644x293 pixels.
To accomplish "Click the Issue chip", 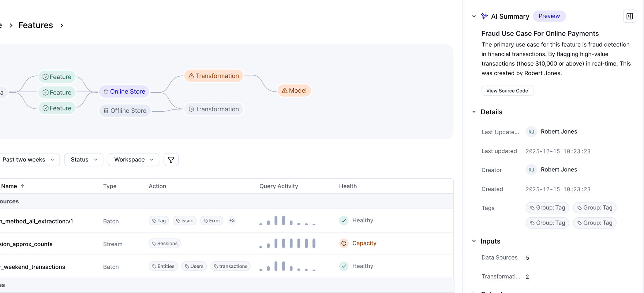I will pos(184,220).
